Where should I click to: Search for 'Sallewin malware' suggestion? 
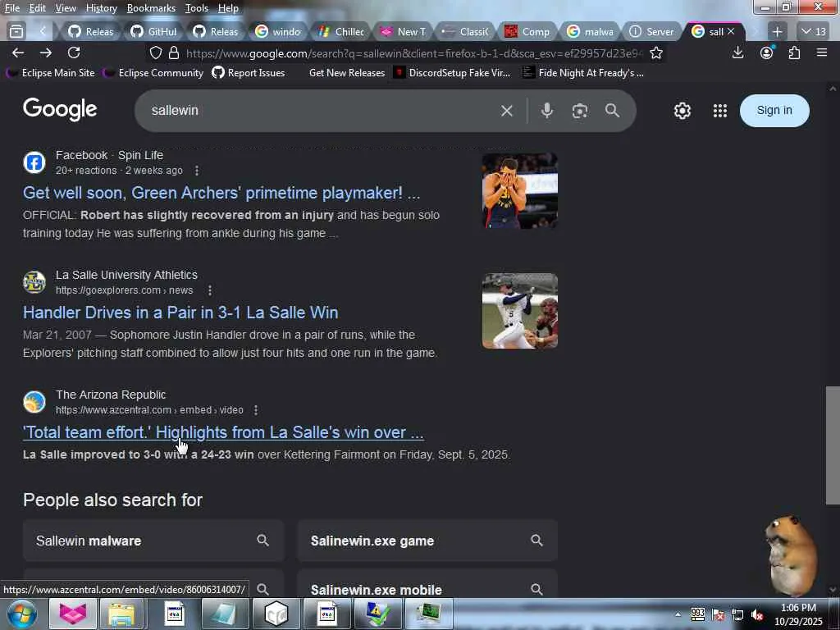tap(153, 541)
